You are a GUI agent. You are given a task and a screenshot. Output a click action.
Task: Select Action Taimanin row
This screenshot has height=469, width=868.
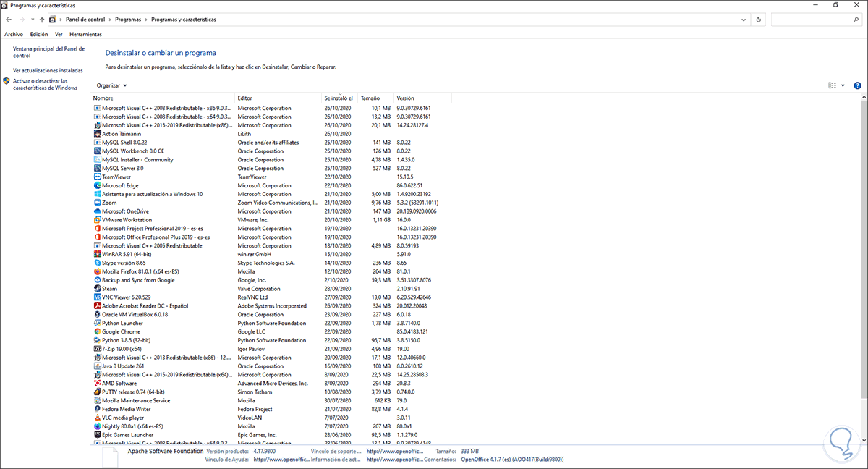(272, 134)
